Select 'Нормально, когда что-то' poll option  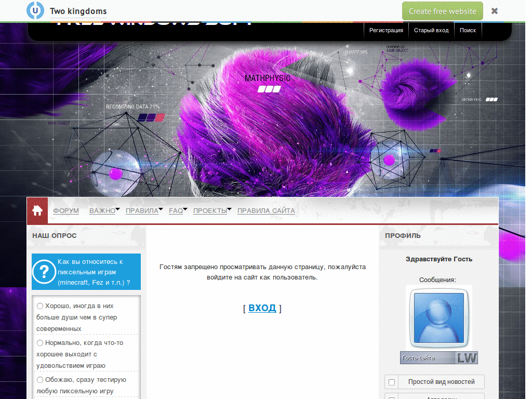point(40,343)
